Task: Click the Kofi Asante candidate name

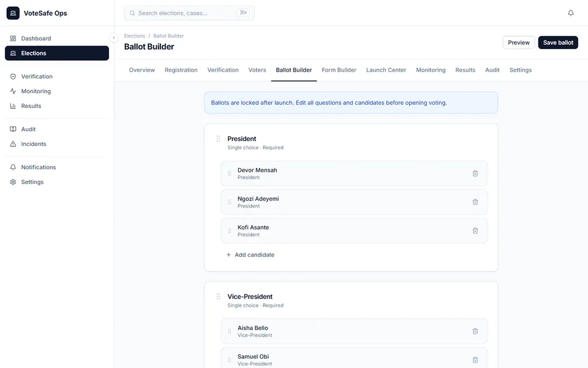Action: pyautogui.click(x=253, y=227)
